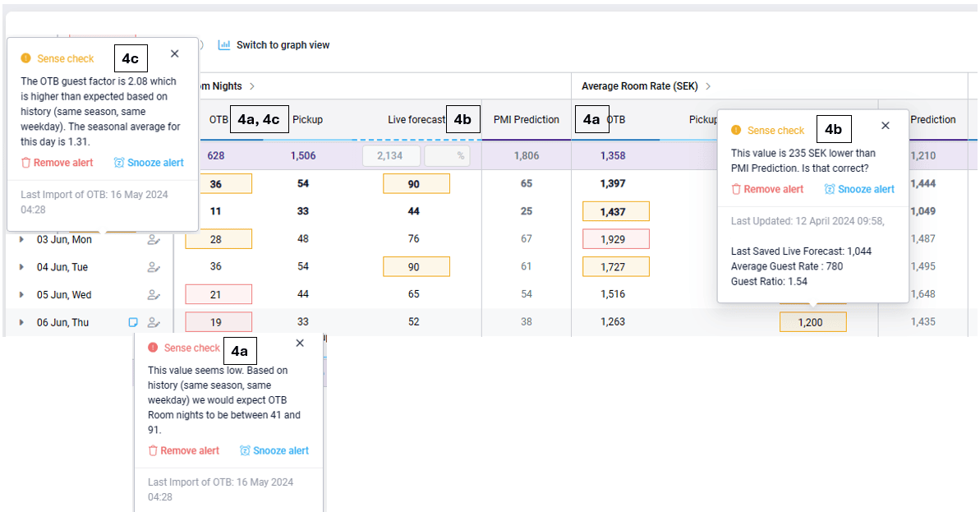This screenshot has width=980, height=512.
Task: Expand the 06 Jun, Thu row
Action: pyautogui.click(x=22, y=322)
